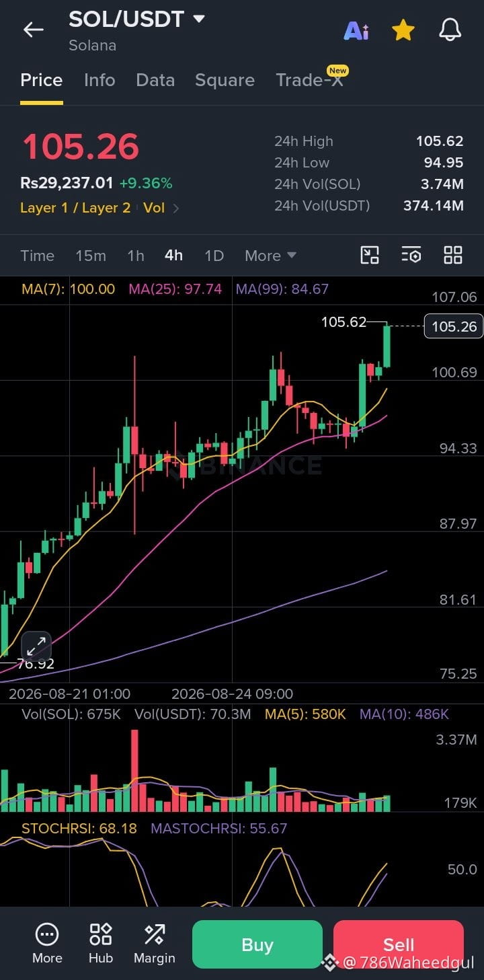Tap the MA(7): 100.00 indicator label
This screenshot has height=980, width=484.
pos(69,289)
